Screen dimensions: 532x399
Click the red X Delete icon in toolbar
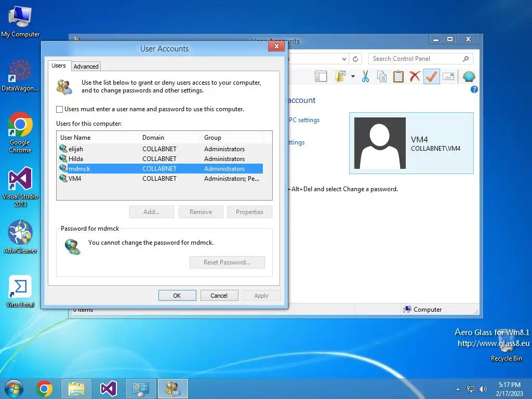[x=415, y=76]
